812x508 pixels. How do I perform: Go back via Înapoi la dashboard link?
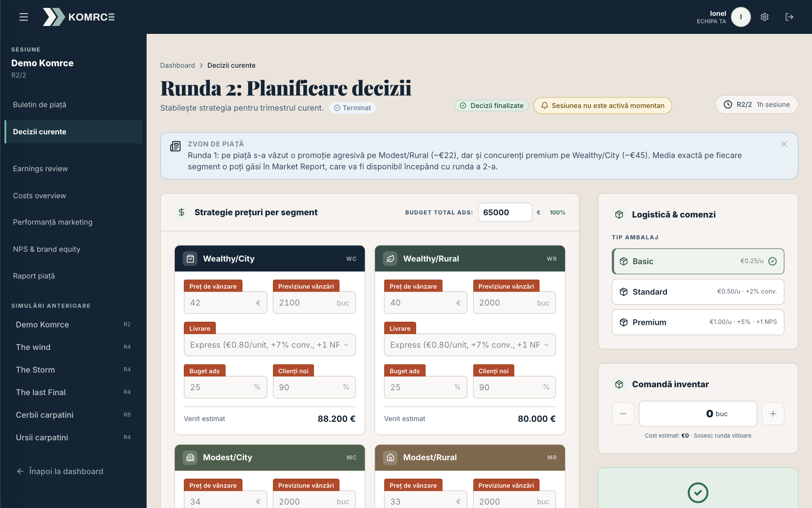pyautogui.click(x=60, y=471)
